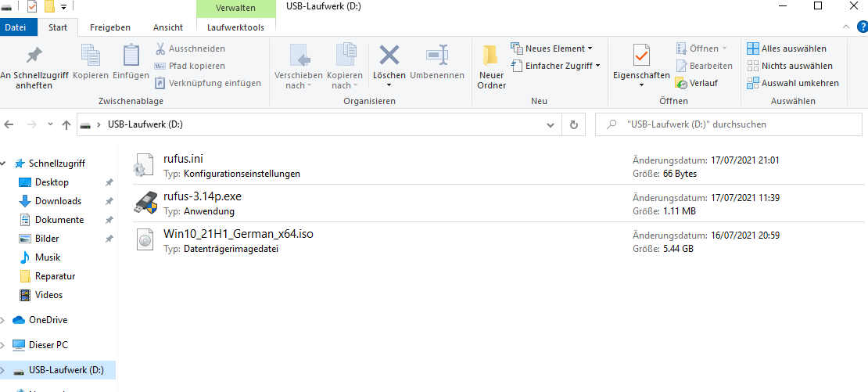Go back with the left arrow
Image resolution: width=868 pixels, height=392 pixels.
[9, 124]
